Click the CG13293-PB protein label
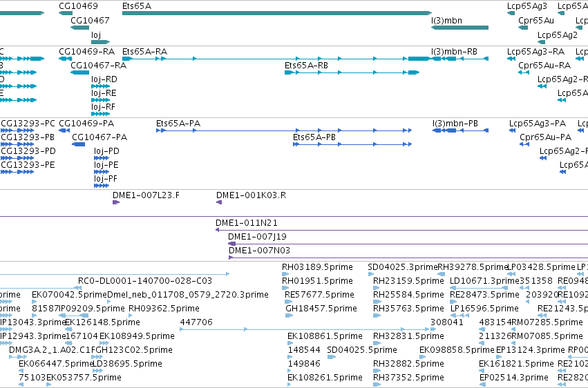The image size is (588, 388). click(28, 137)
